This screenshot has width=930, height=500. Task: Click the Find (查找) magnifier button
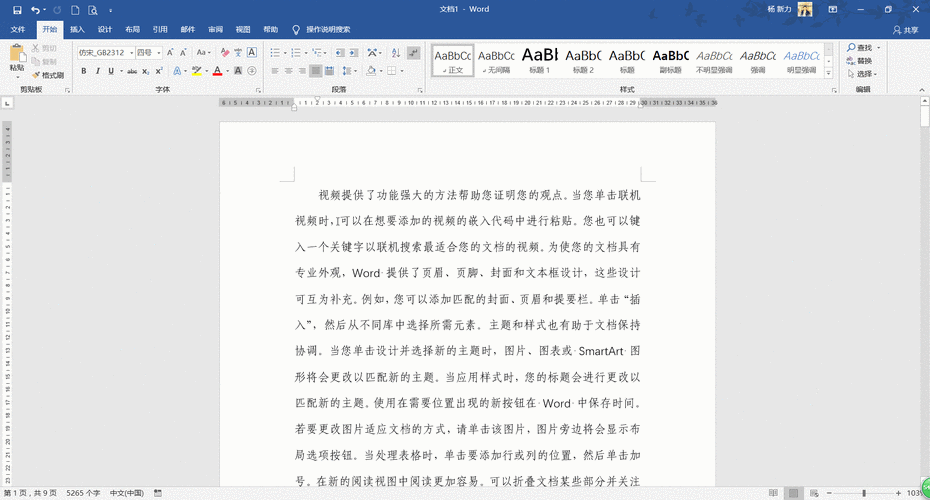pyautogui.click(x=860, y=47)
